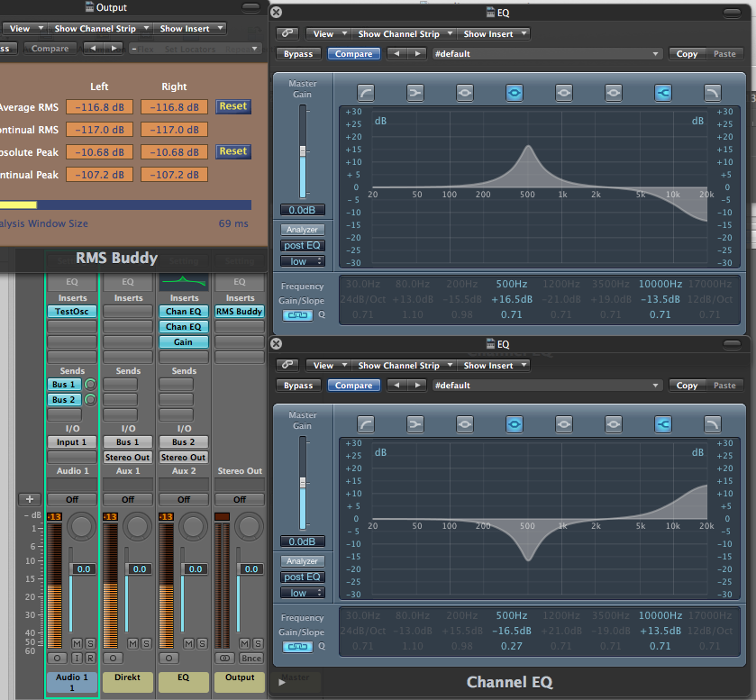Open the Gain insert on the Aux 2 strip
Viewport: 756px width, 700px height.
coord(184,341)
